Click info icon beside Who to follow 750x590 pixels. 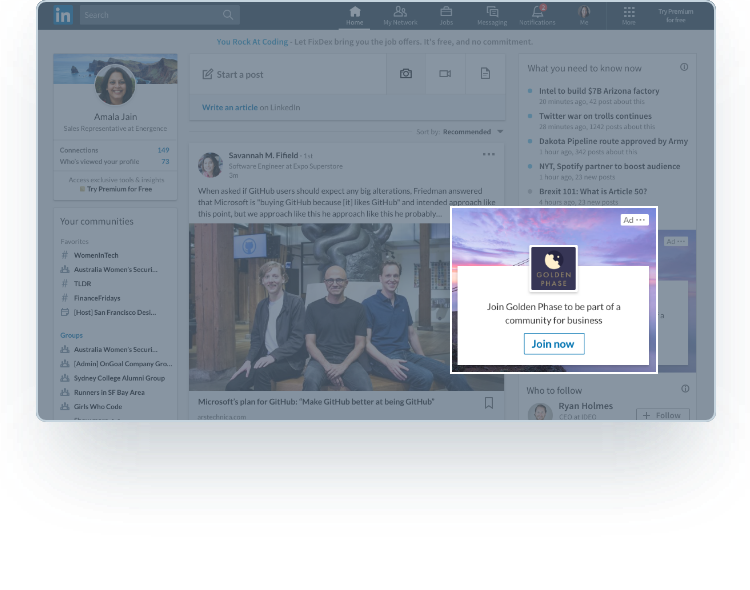(x=685, y=389)
